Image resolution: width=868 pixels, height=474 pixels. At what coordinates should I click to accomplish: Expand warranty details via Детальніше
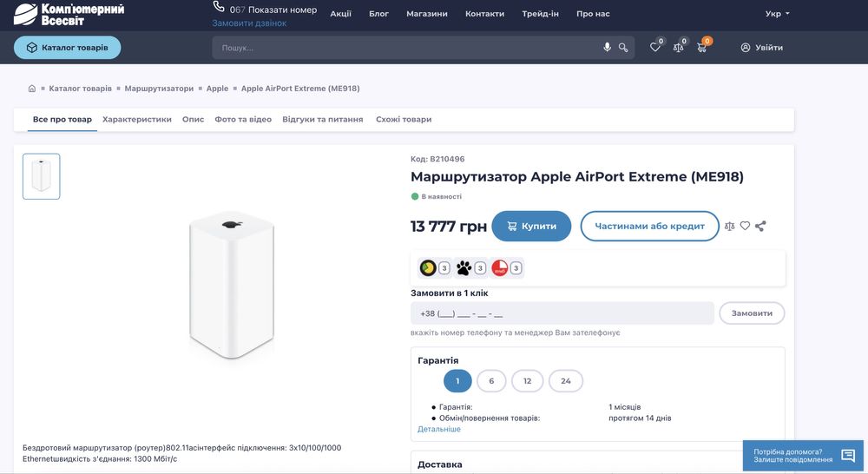(439, 429)
